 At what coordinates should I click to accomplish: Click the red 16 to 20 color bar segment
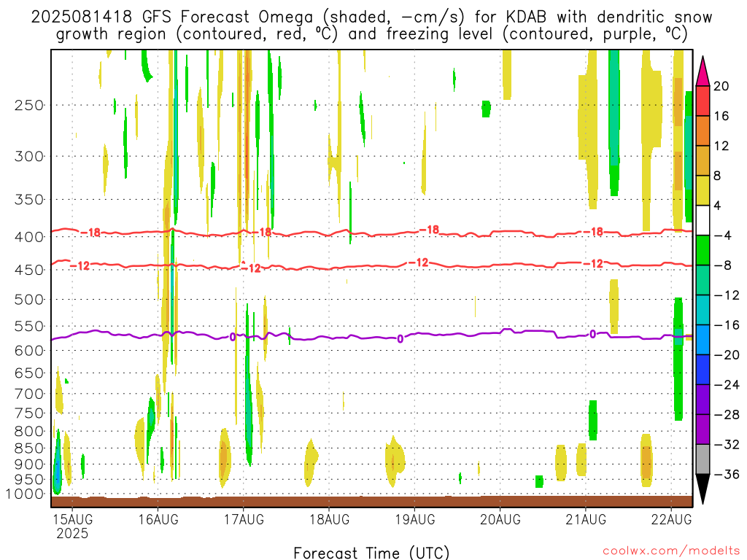(x=703, y=101)
